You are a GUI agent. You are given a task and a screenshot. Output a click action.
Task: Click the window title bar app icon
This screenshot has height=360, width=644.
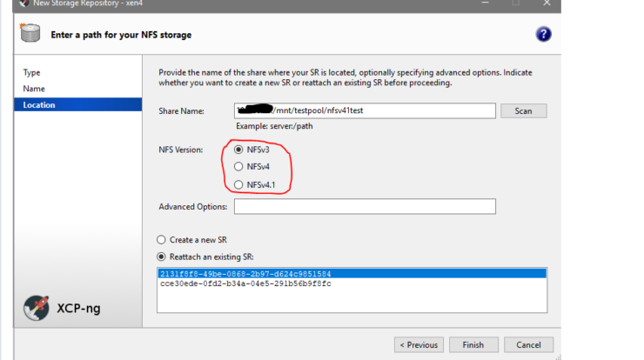[x=23, y=3]
